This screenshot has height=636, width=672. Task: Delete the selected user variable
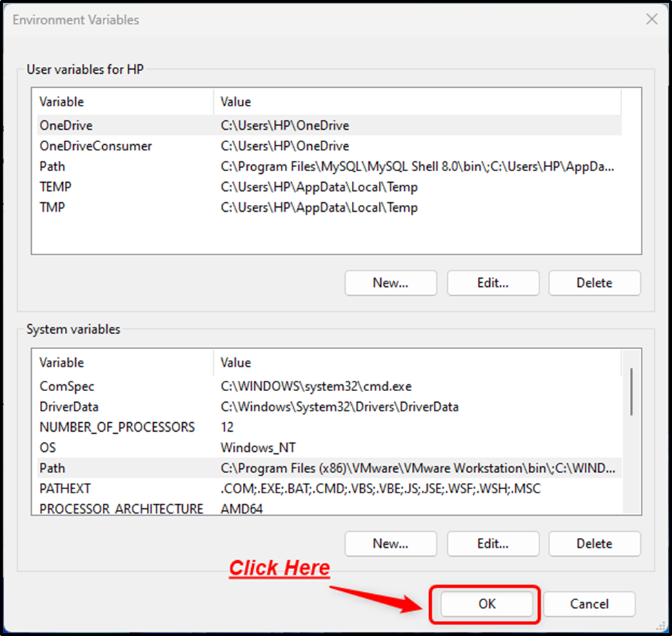(595, 283)
